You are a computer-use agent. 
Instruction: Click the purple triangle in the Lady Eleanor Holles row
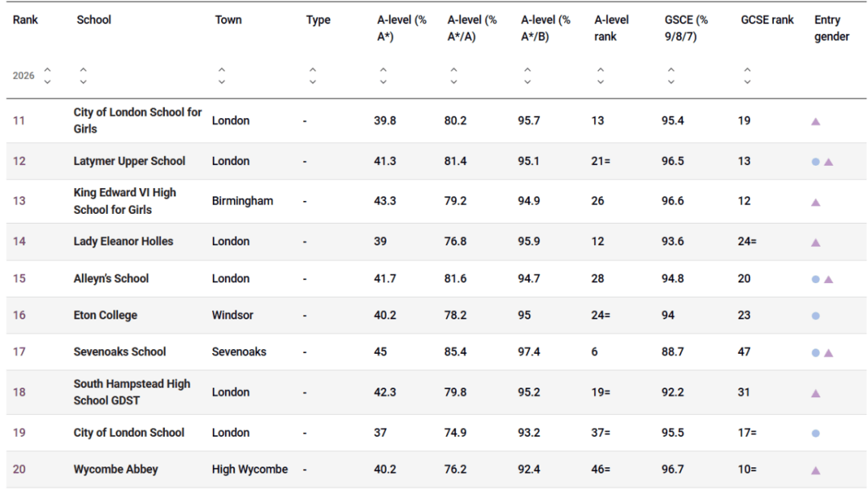pyautogui.click(x=816, y=242)
